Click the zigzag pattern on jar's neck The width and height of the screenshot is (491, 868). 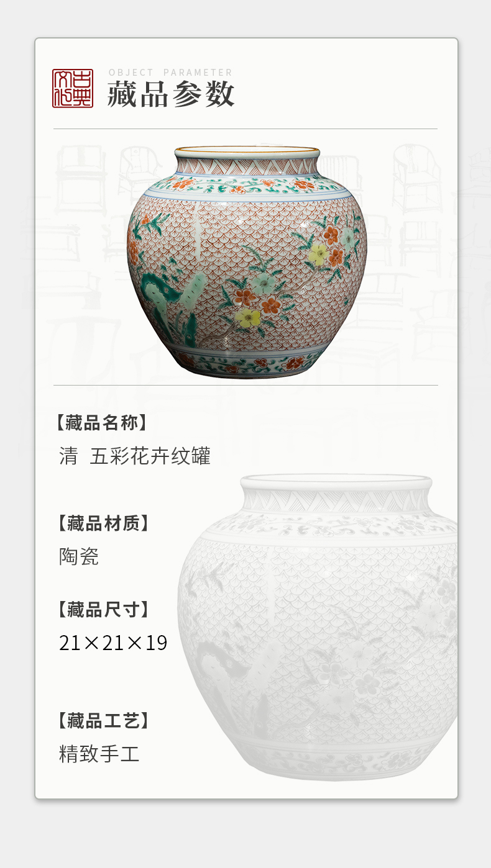point(247,166)
